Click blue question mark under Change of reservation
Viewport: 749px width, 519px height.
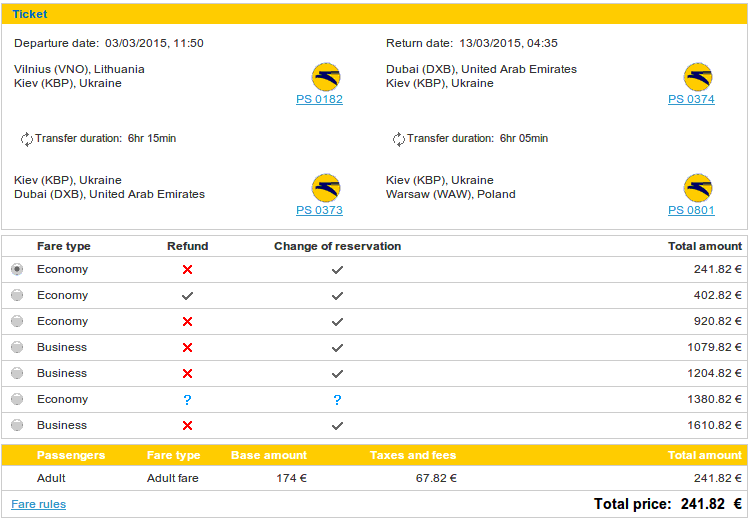tap(337, 400)
